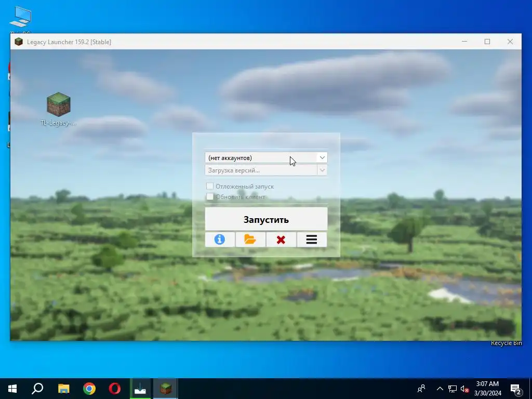The height and width of the screenshot is (399, 532).
Task: Click the Recycle Bin desktop label
Action: pos(506,343)
